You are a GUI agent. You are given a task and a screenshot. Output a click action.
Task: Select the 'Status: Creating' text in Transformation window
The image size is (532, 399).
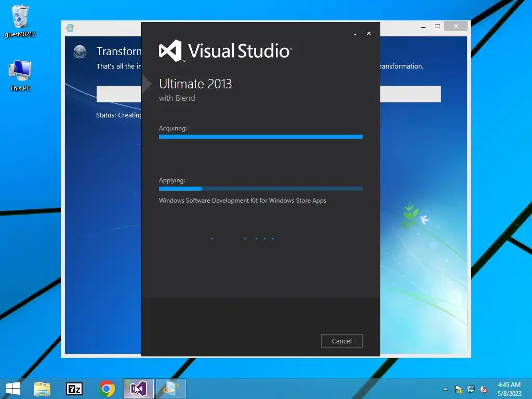(119, 115)
